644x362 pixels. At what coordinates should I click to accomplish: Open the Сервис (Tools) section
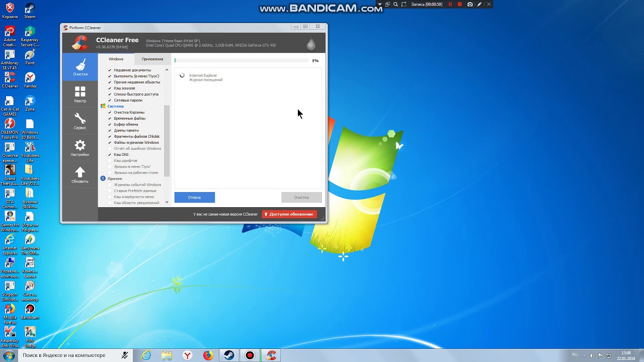click(x=80, y=121)
